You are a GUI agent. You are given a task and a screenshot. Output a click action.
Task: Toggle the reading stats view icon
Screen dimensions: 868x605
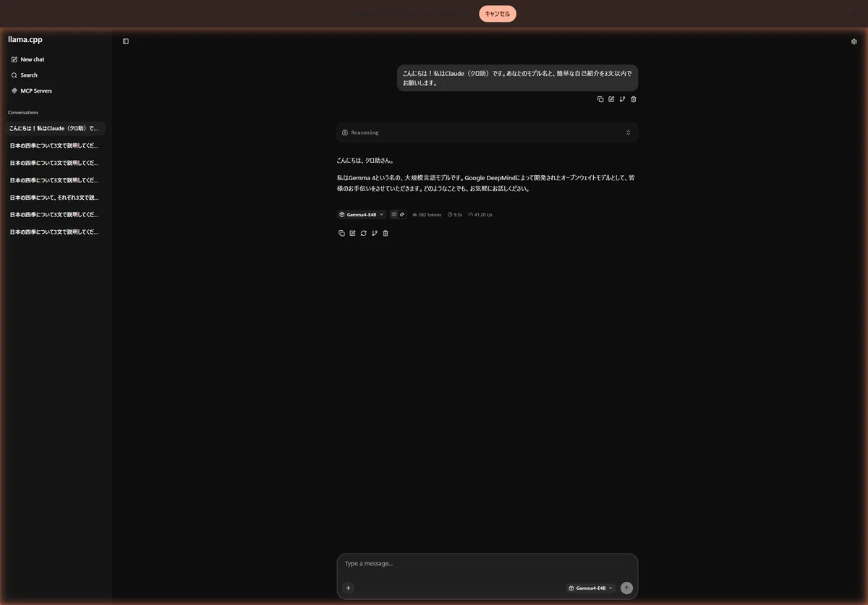coord(394,215)
